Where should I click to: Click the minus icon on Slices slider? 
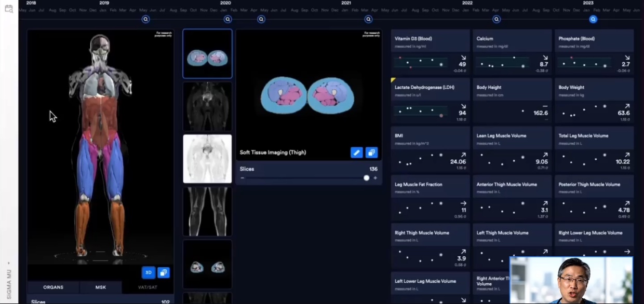tap(242, 178)
